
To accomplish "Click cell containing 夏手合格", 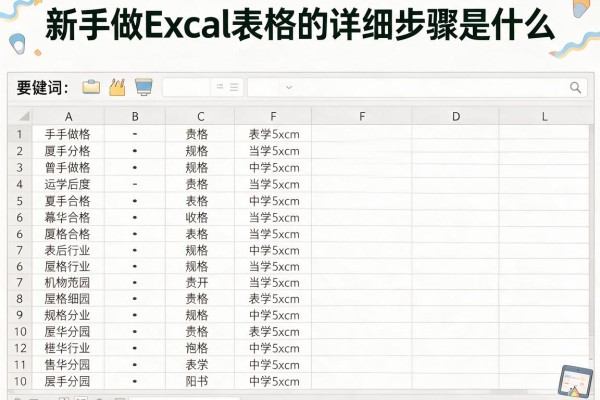I will (68, 201).
